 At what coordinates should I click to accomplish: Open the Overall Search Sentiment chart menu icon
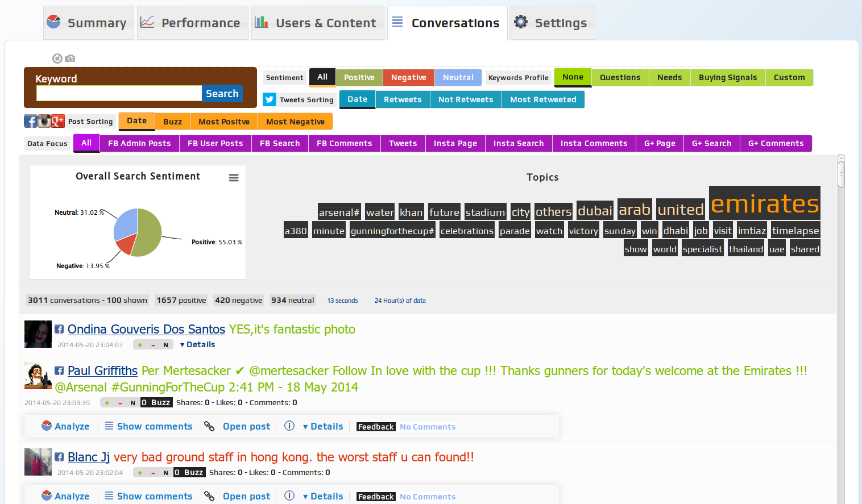tap(234, 178)
